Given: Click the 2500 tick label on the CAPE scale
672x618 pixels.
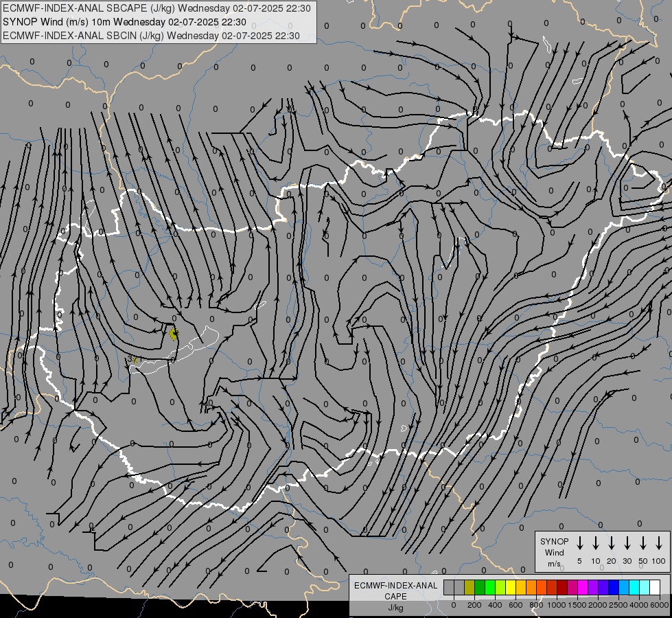Looking at the screenshot, I should coord(618,605).
